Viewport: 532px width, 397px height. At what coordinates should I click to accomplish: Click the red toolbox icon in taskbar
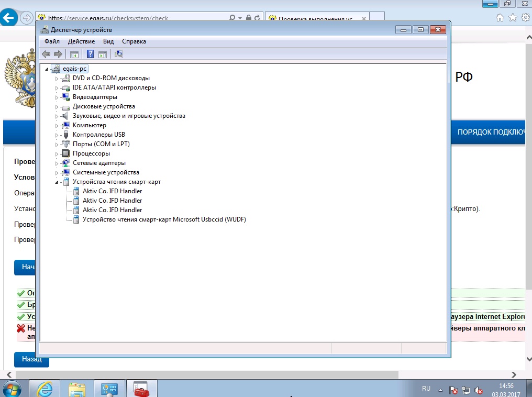[x=141, y=389]
